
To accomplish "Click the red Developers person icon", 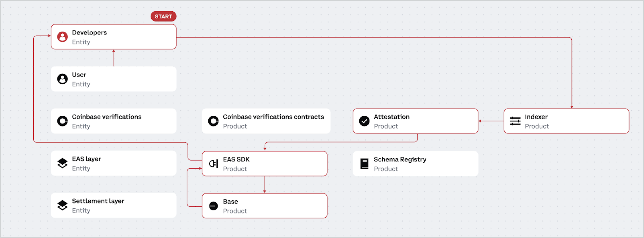I will 62,37.
